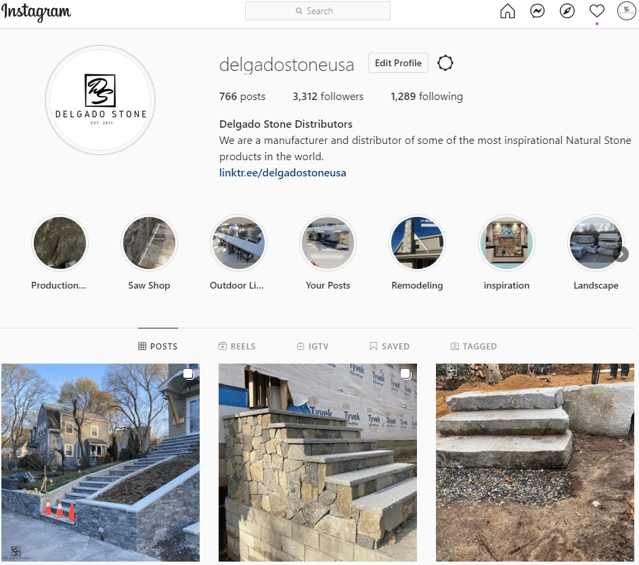Click the 766 posts count

(242, 97)
